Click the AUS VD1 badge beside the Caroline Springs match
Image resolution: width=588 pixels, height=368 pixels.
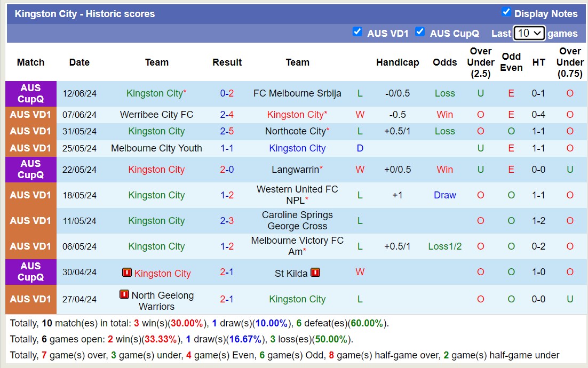click(x=30, y=220)
